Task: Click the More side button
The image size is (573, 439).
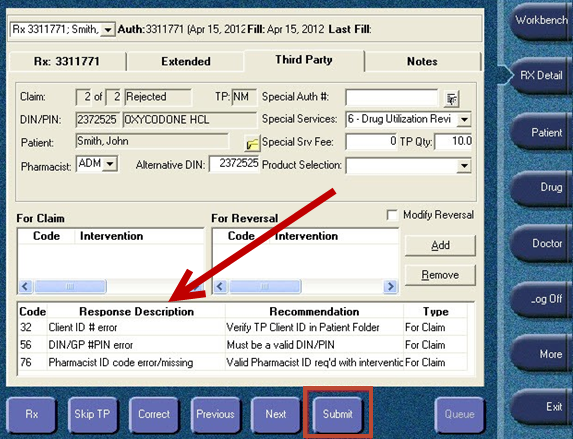Action: 540,354
